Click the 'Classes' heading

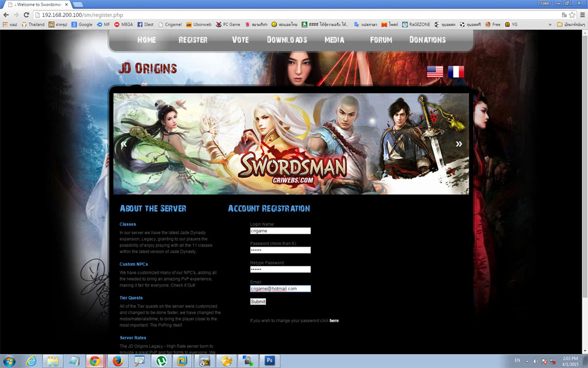[x=128, y=224]
